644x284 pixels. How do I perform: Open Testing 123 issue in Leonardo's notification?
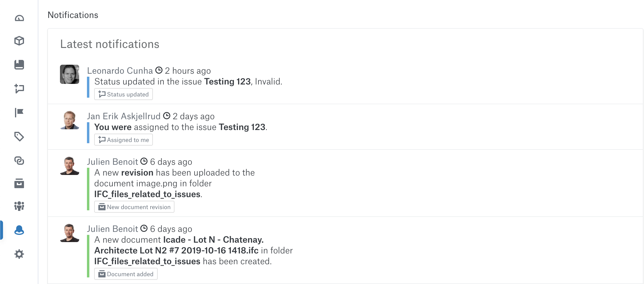(227, 81)
